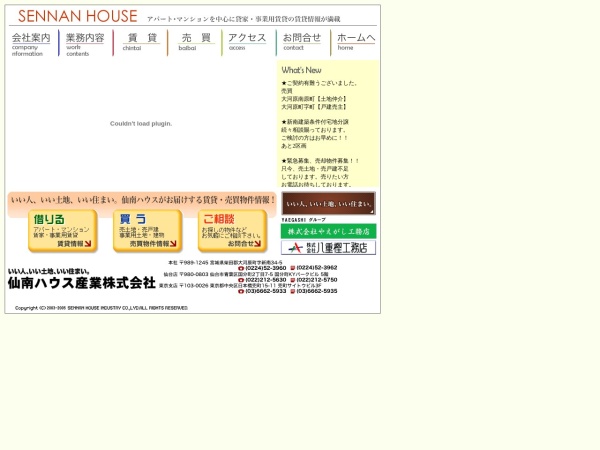Click the Couldn't load plugin area
This screenshot has width=600, height=450.
click(x=141, y=124)
